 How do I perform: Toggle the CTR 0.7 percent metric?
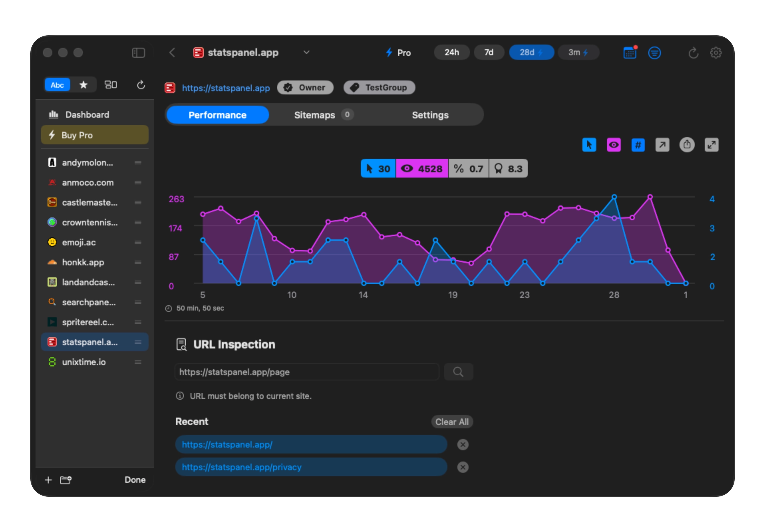coord(468,169)
